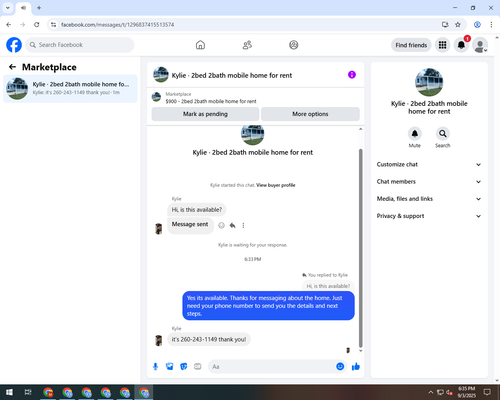Open the GIF picker icon

pos(198,367)
